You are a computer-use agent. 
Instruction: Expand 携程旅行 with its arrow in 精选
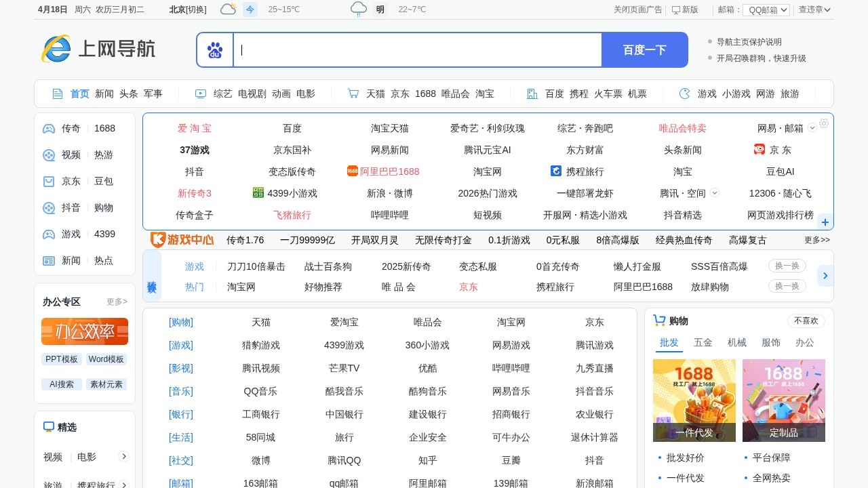pyautogui.click(x=124, y=484)
